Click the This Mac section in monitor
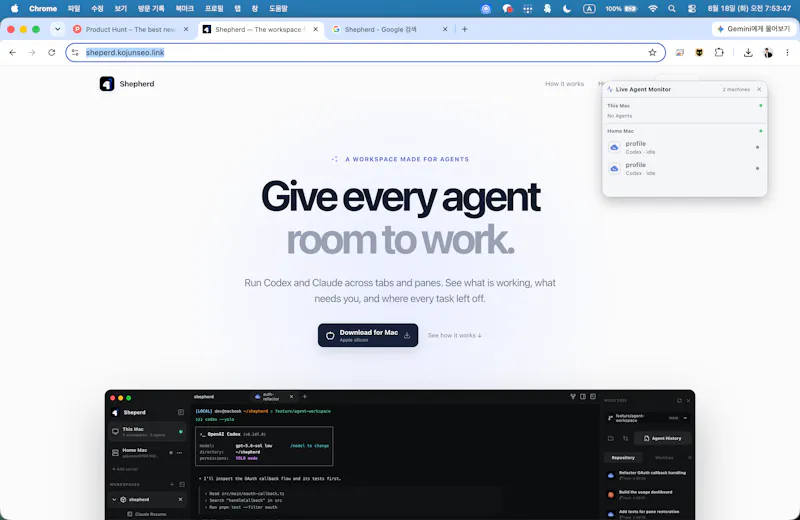Viewport: 800px width, 520px height. pos(684,111)
